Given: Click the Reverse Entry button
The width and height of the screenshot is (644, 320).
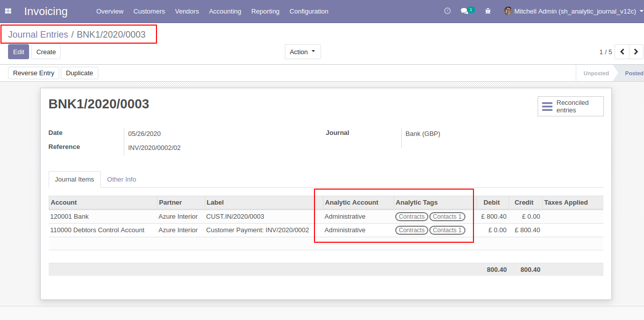Looking at the screenshot, I should (x=34, y=73).
